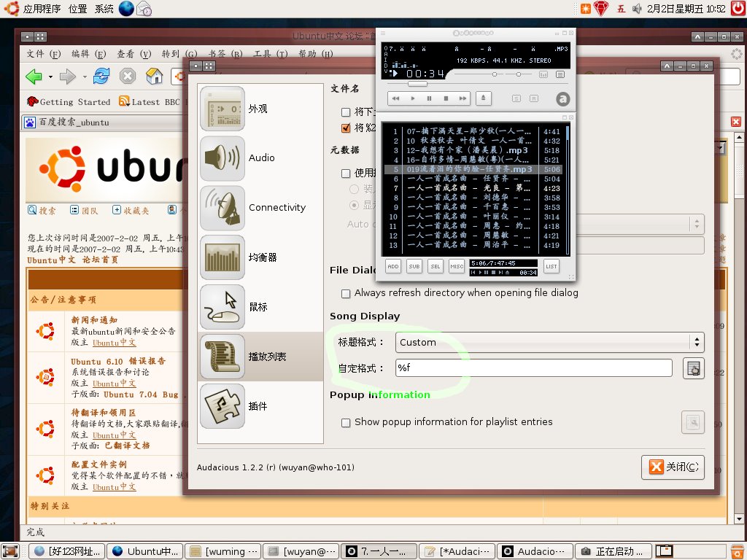Click the play button in Audacious player

pos(413,98)
